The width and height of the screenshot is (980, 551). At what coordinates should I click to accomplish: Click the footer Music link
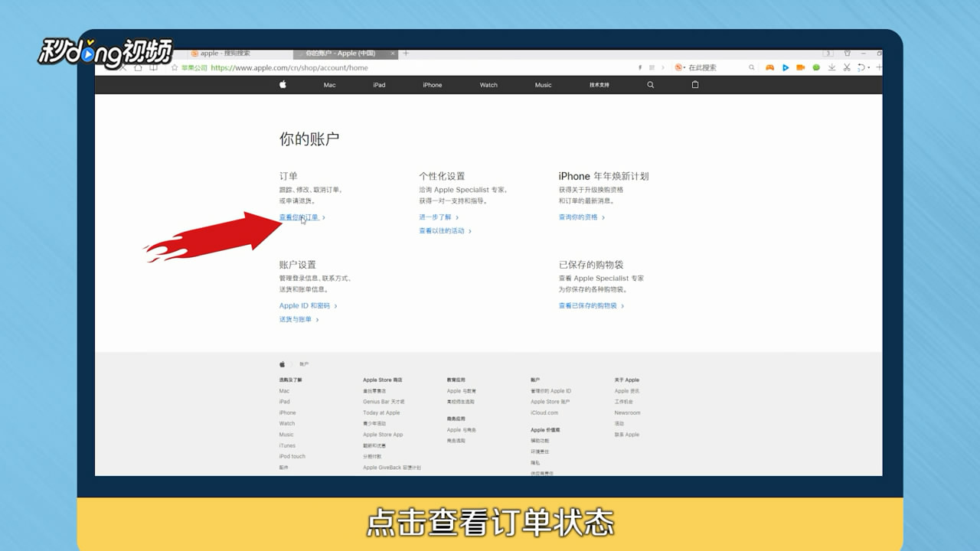click(x=286, y=435)
